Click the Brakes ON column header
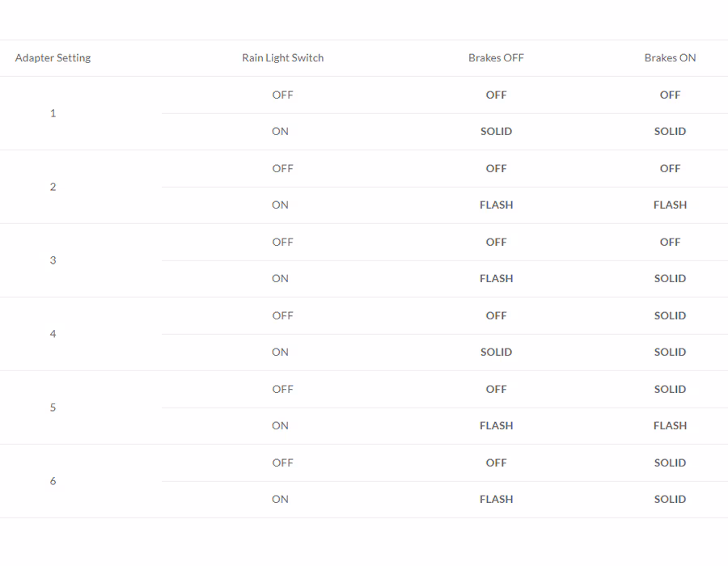 pyautogui.click(x=670, y=58)
